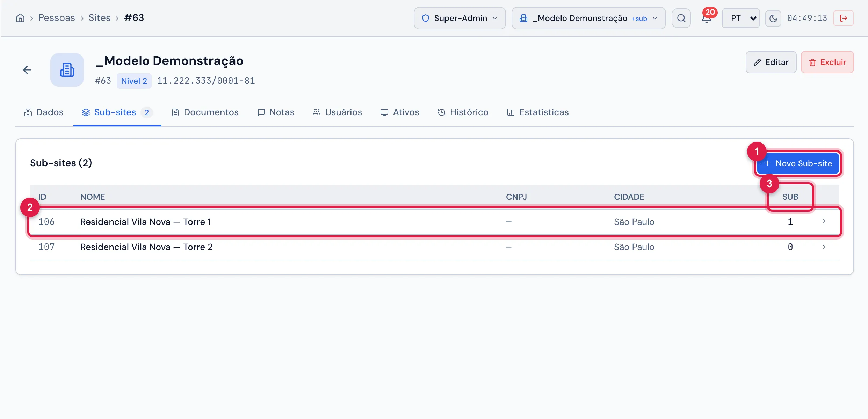Click the clock 04:49:13
Viewport: 868px width, 419px height.
tap(807, 18)
